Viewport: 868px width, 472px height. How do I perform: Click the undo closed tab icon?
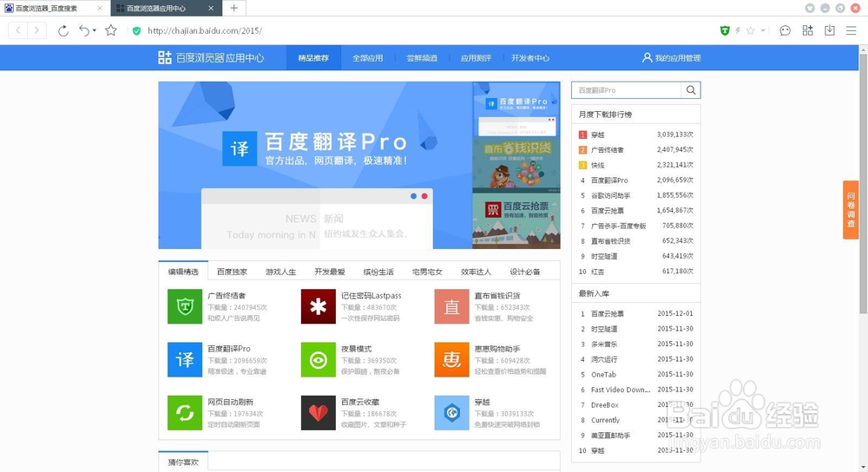click(x=83, y=30)
